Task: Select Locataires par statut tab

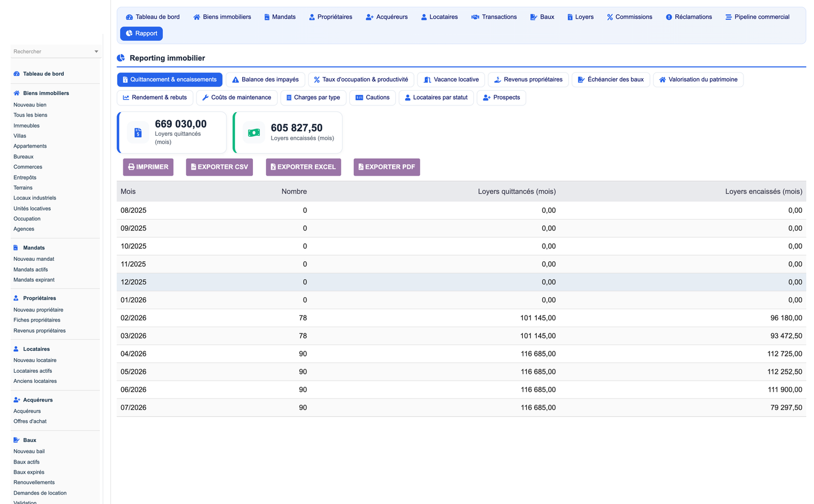Action: [x=437, y=97]
